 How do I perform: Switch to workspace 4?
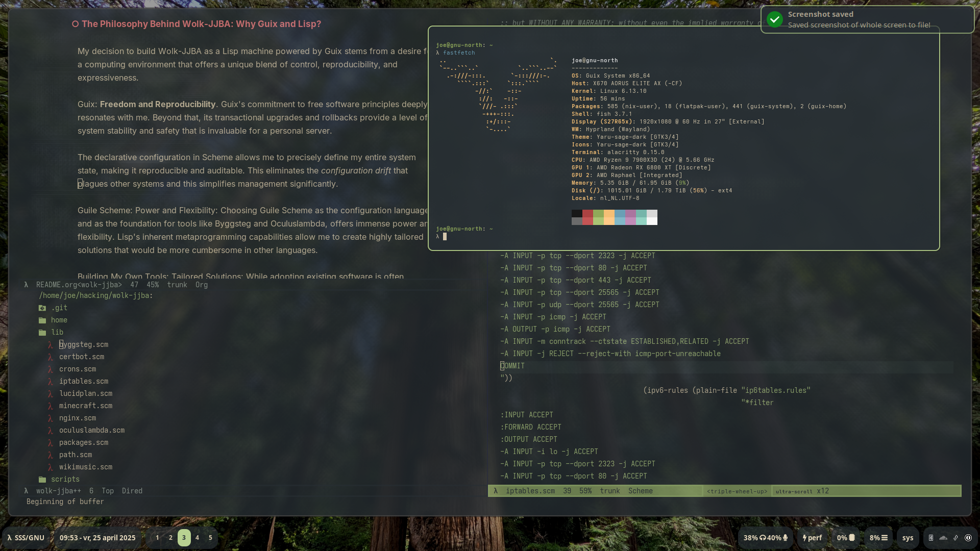[x=197, y=538]
